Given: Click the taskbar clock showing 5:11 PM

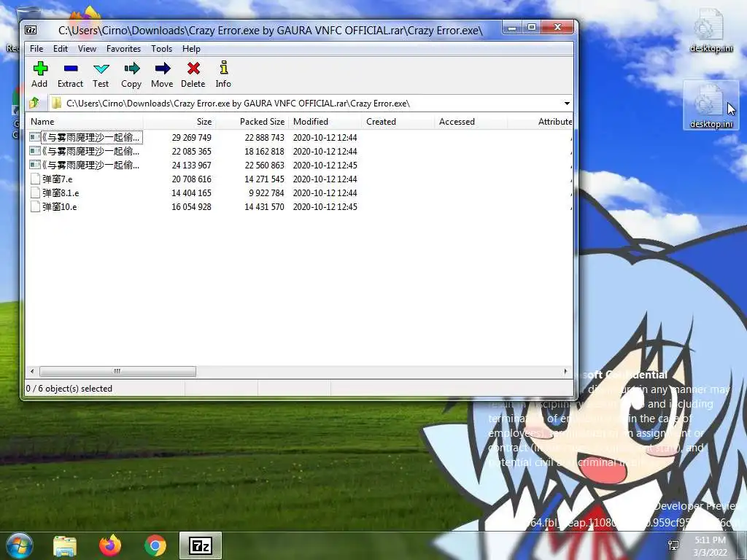Looking at the screenshot, I should coord(710,545).
